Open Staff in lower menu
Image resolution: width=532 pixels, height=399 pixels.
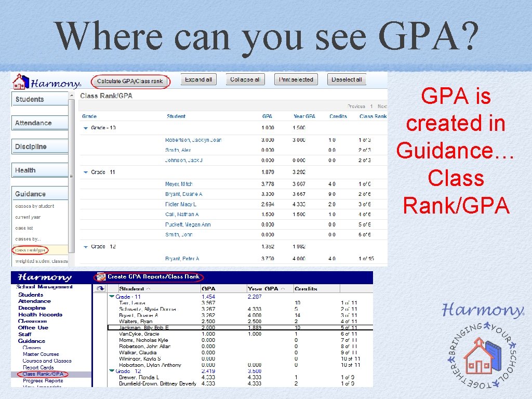(24, 334)
